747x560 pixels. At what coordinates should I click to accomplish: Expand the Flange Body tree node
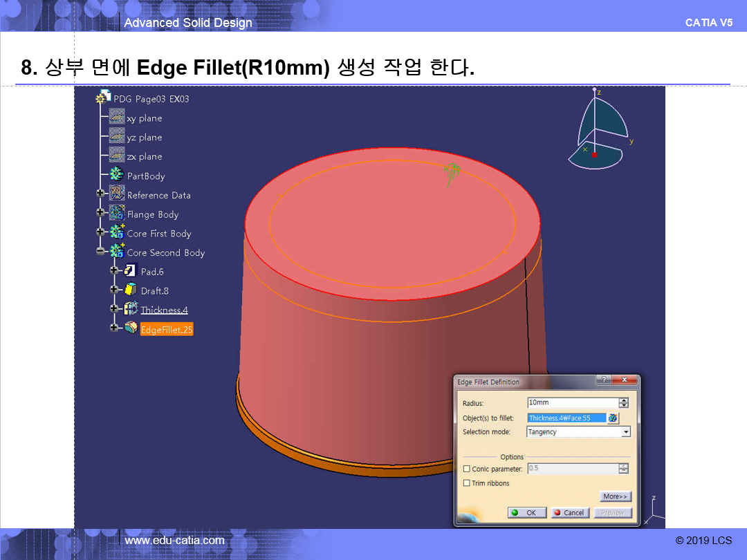[101, 214]
